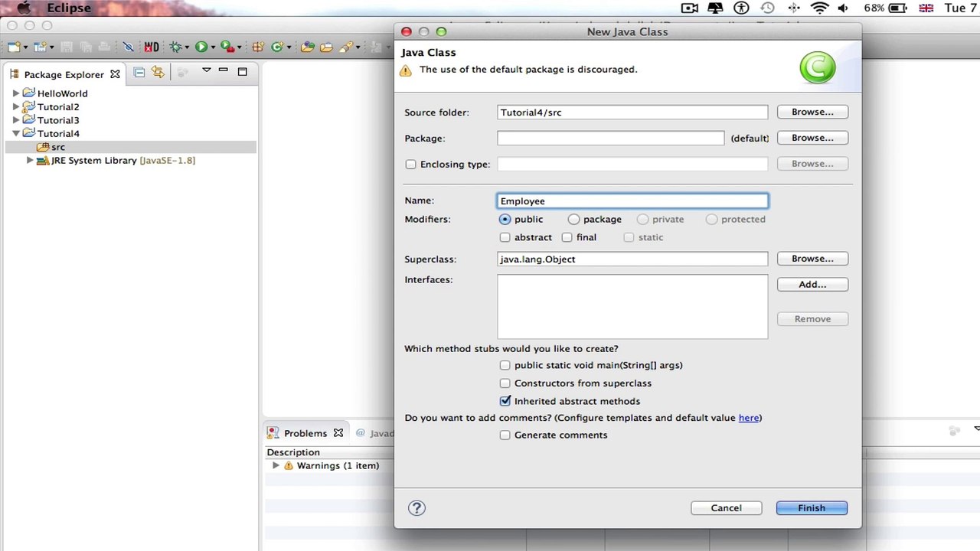Click Add to add interfaces
This screenshot has width=980, height=551.
click(x=812, y=285)
